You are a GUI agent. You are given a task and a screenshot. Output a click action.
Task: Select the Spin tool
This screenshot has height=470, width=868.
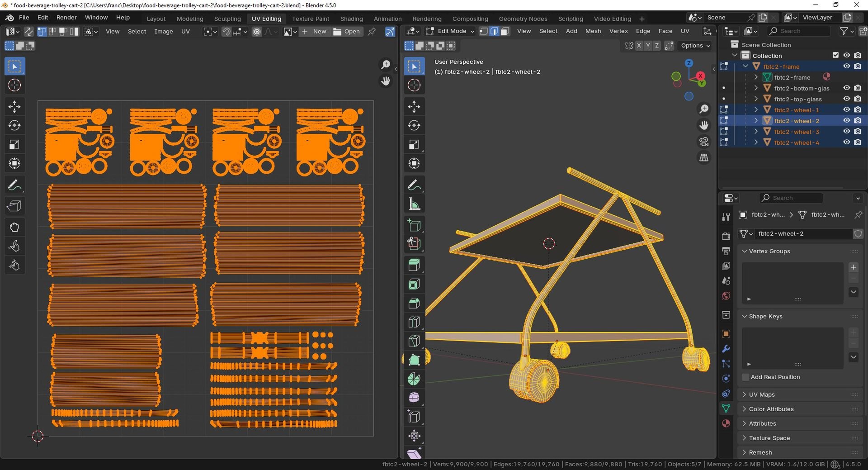pyautogui.click(x=414, y=379)
